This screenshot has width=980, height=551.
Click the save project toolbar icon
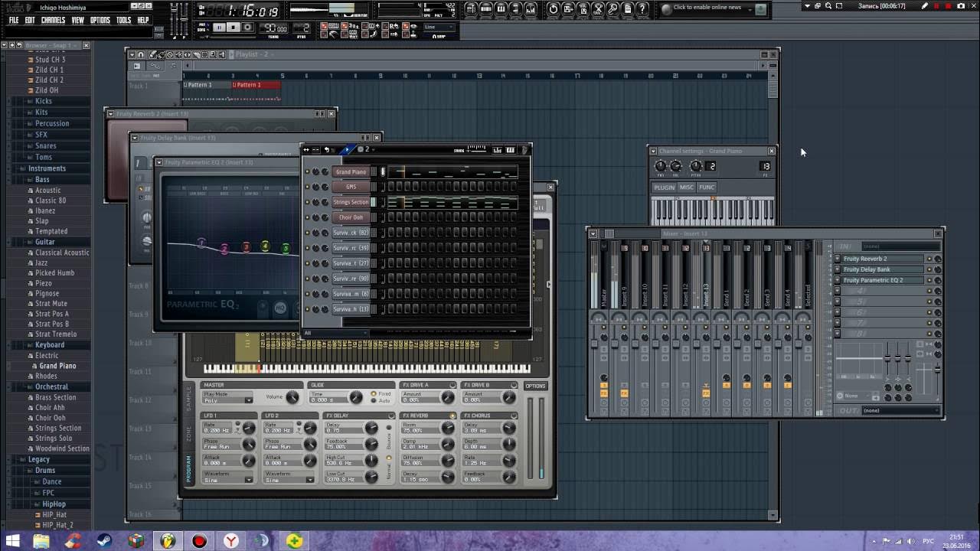pos(568,9)
